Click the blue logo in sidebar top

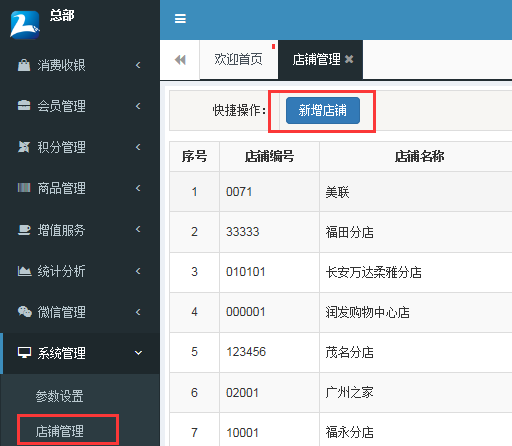tap(25, 25)
